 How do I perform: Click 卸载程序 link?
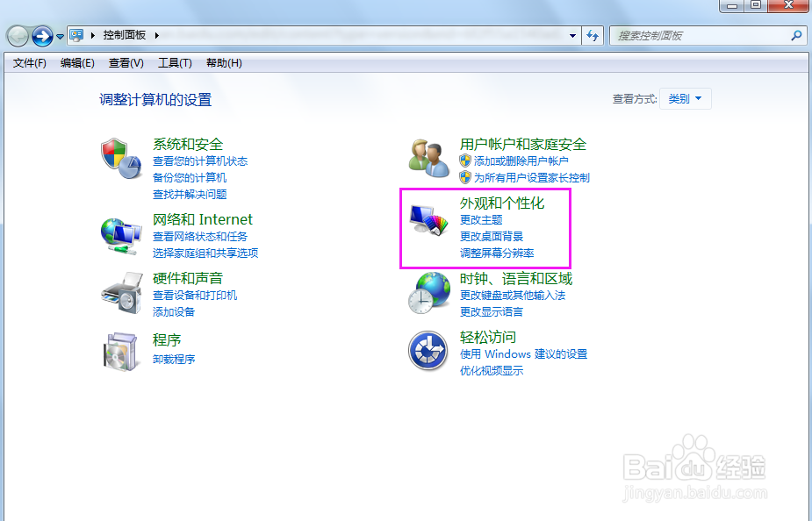pyautogui.click(x=174, y=359)
